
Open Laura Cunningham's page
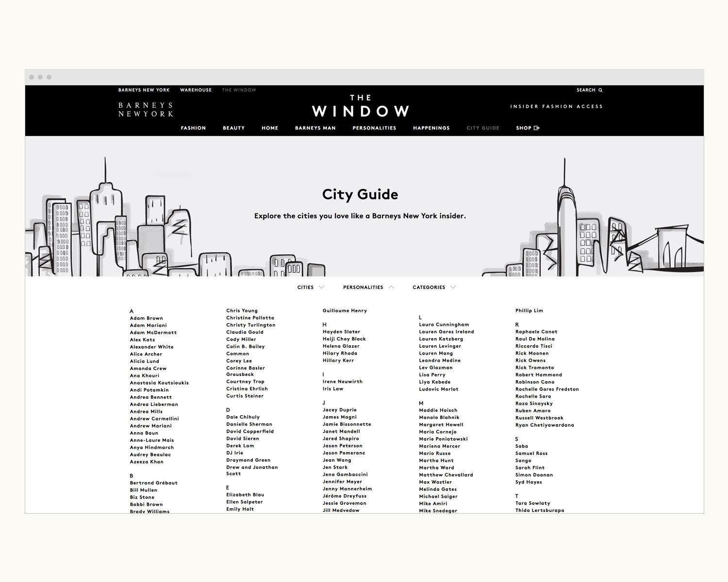point(444,325)
